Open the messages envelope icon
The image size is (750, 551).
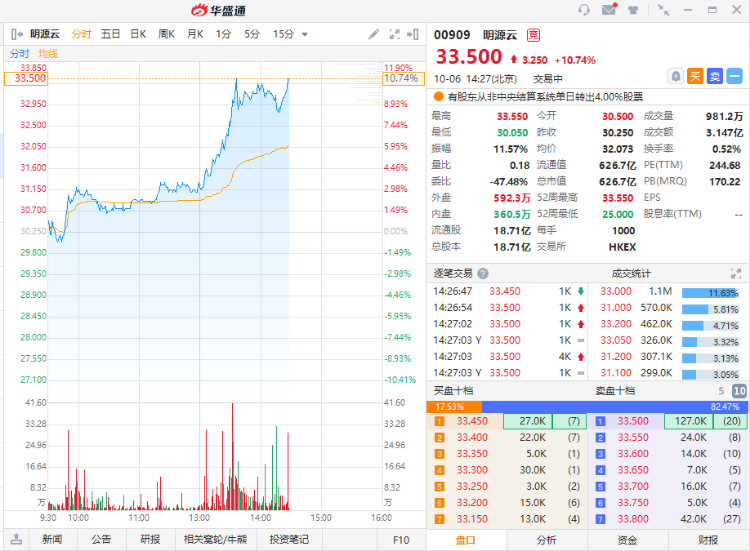pos(609,9)
